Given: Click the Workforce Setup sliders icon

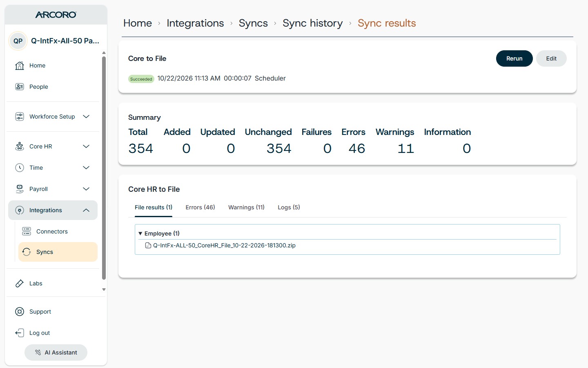Looking at the screenshot, I should [x=20, y=117].
